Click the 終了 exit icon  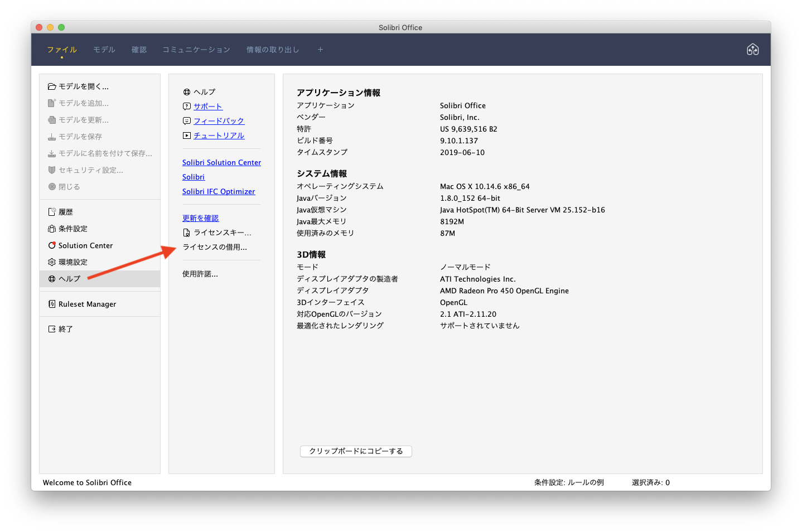52,329
